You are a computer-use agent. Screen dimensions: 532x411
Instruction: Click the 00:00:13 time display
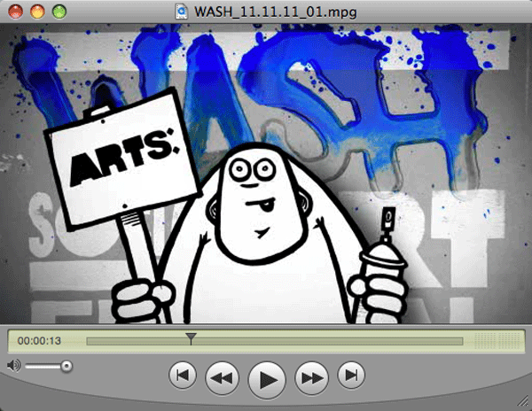coord(39,340)
